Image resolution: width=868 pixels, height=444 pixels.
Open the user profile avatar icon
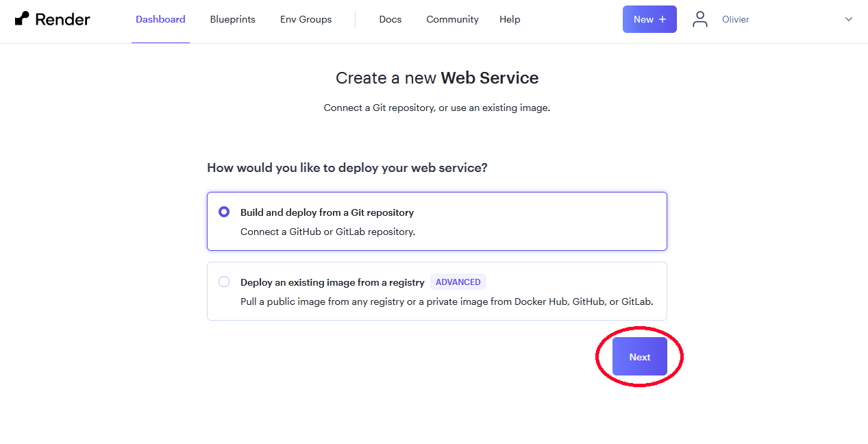[699, 18]
